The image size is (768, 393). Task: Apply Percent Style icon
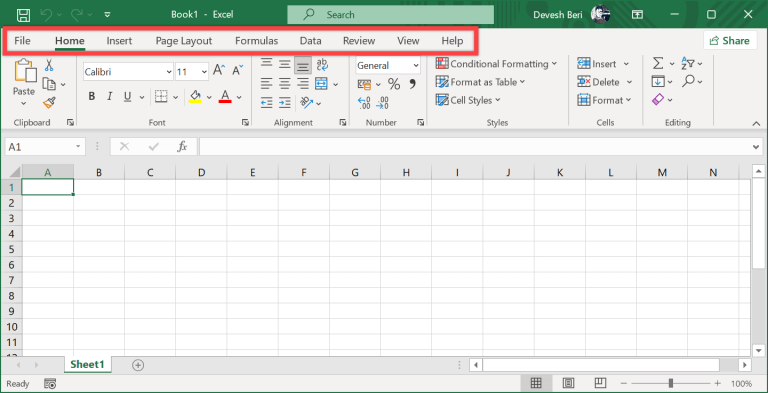(x=394, y=84)
